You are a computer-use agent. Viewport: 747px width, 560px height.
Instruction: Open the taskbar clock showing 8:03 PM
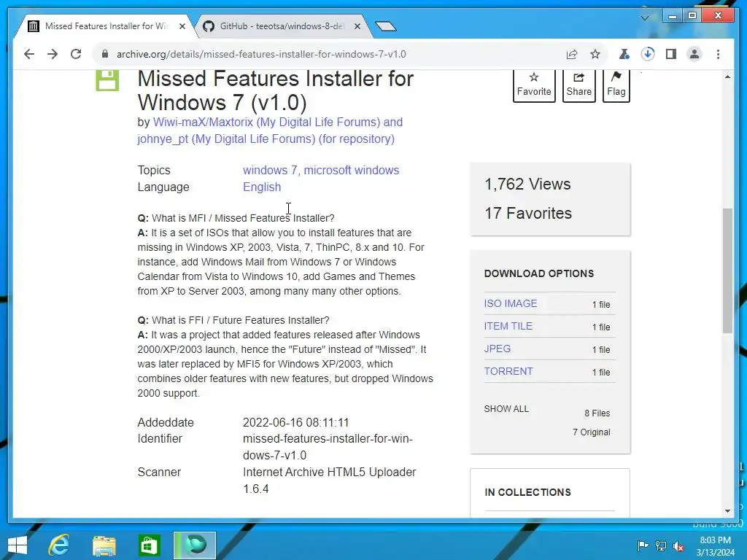click(x=715, y=546)
